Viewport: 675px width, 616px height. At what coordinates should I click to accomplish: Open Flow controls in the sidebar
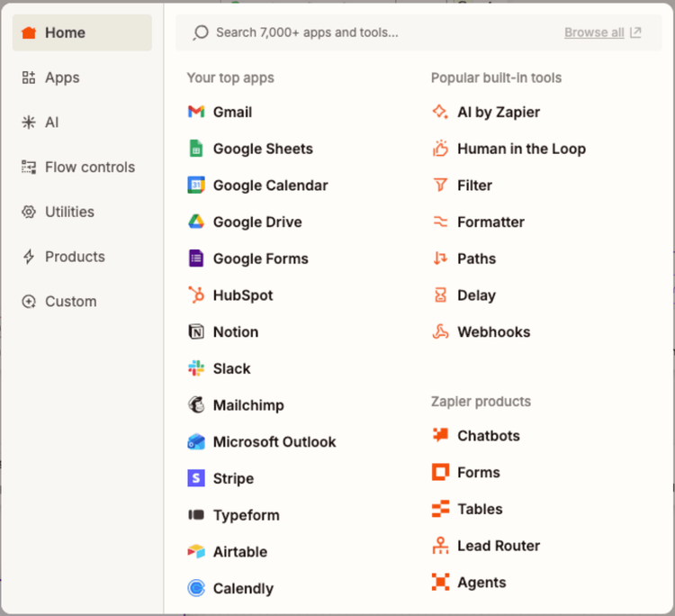tap(89, 168)
